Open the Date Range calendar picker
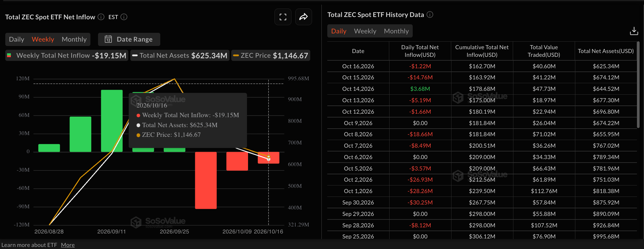This screenshot has height=249, width=644. tap(129, 39)
